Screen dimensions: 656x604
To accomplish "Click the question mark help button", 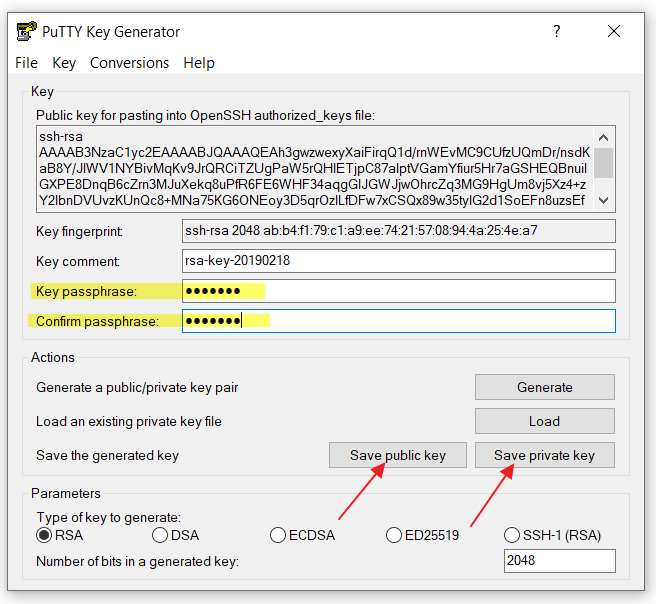I will tap(556, 31).
